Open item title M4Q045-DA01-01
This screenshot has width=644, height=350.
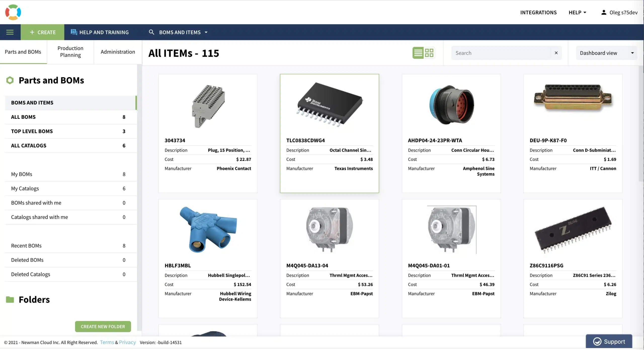pos(429,266)
